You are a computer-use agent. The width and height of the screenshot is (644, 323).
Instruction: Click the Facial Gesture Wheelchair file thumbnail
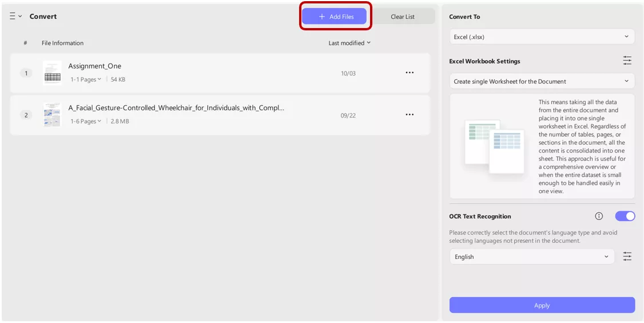[52, 115]
